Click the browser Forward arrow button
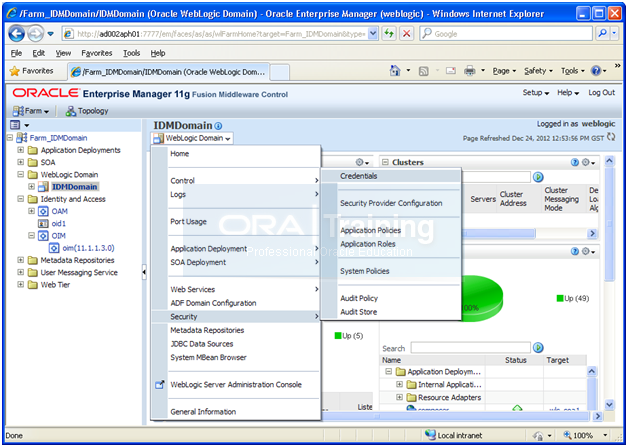Image resolution: width=628 pixels, height=447 pixels. tap(35, 34)
